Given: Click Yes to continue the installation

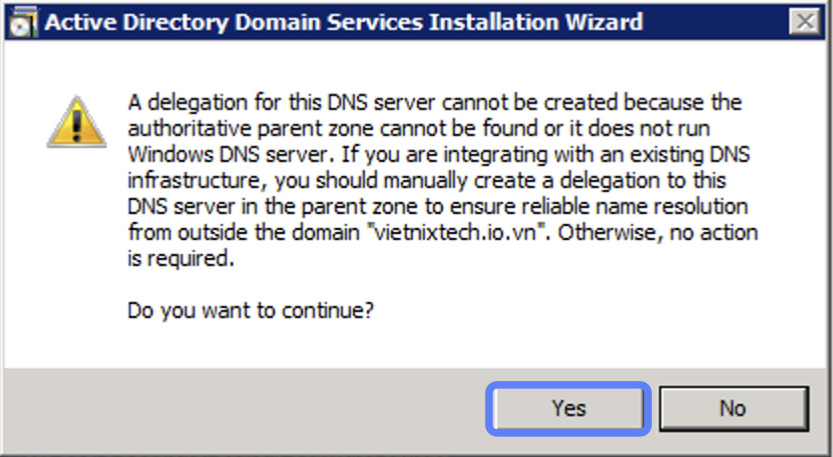Looking at the screenshot, I should pos(568,408).
